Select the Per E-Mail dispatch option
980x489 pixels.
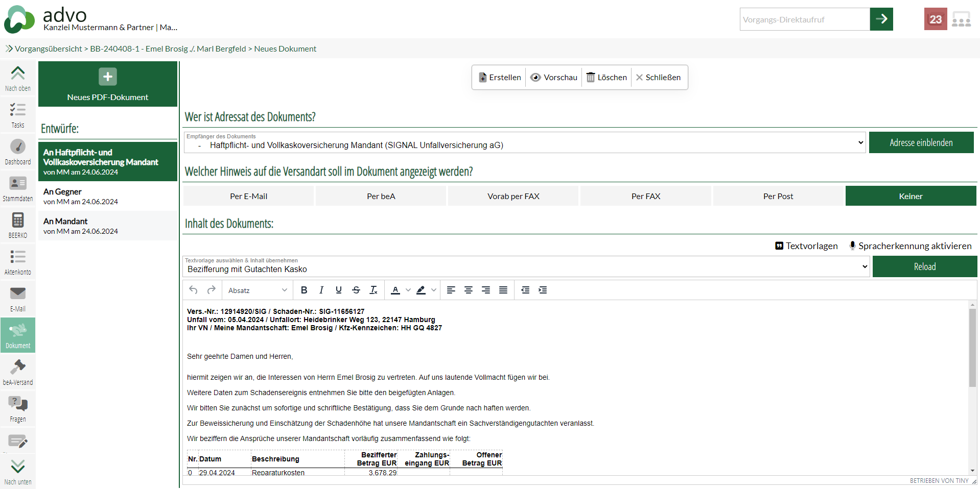[248, 196]
